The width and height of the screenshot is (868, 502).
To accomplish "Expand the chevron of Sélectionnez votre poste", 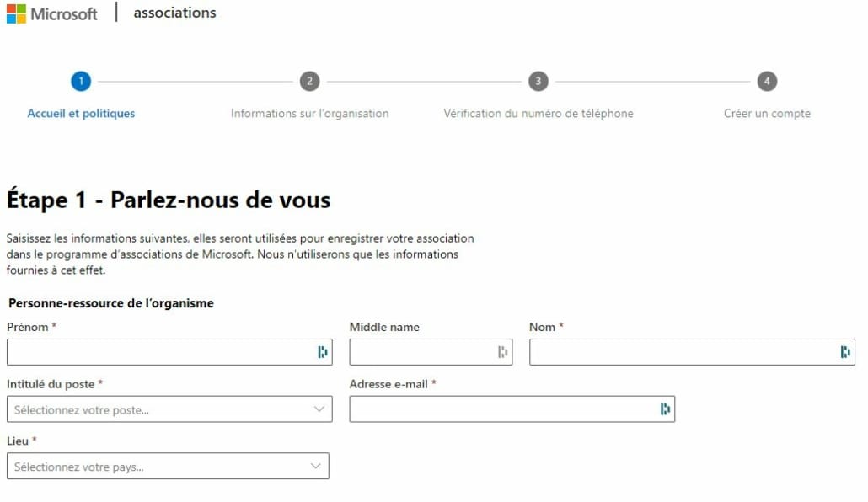I will click(319, 409).
